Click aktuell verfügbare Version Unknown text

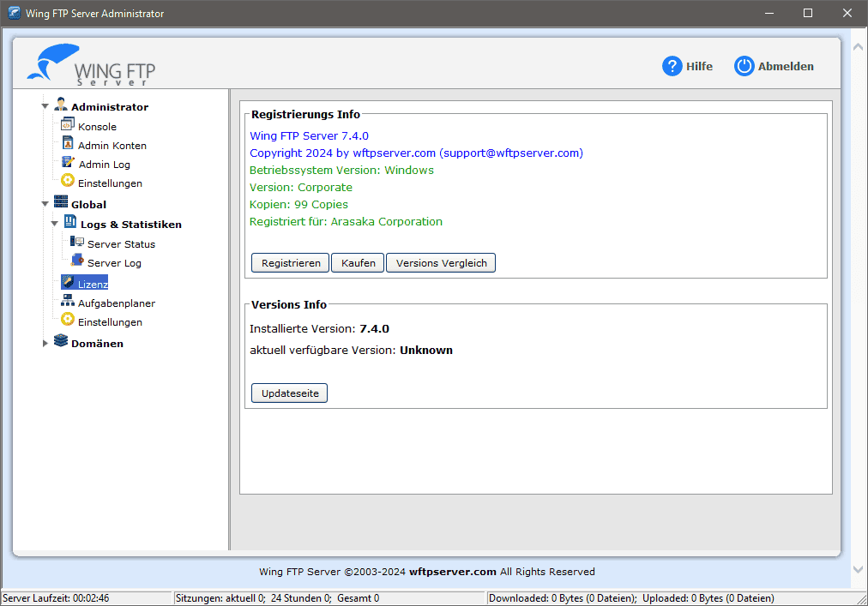(x=351, y=351)
